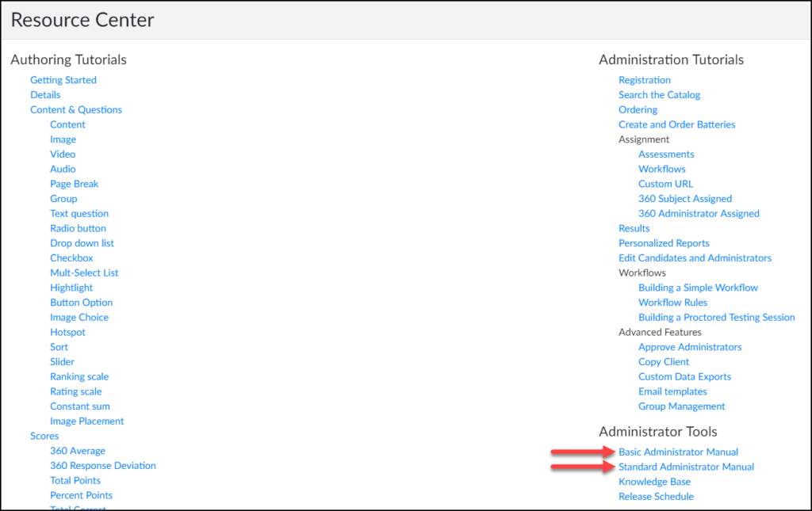Open the Getting Started tutorial link
This screenshot has height=511, width=812.
coord(63,80)
